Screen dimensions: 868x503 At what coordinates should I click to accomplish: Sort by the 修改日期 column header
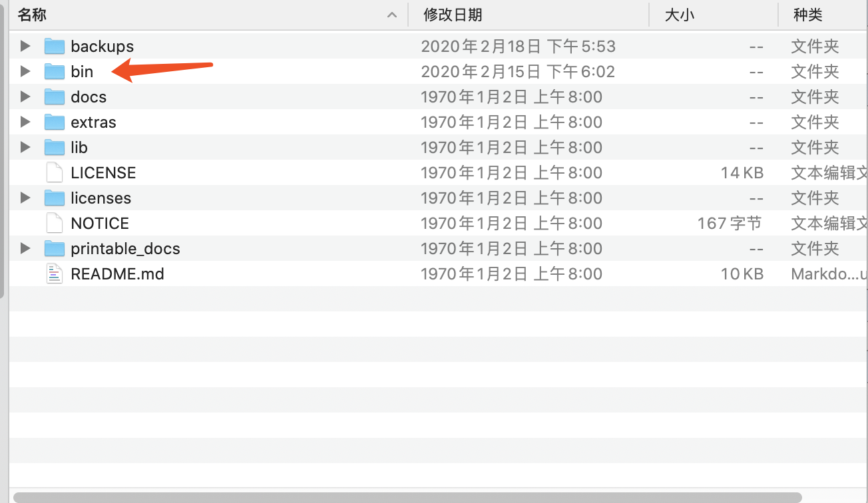453,15
